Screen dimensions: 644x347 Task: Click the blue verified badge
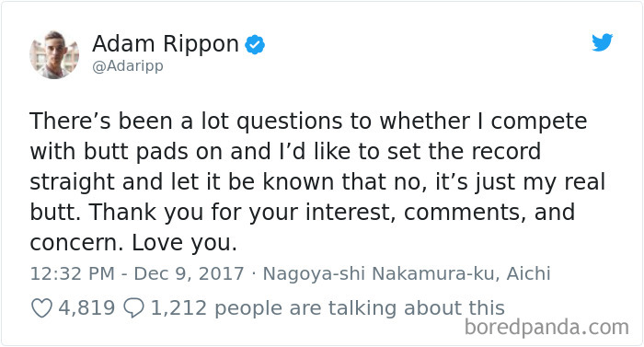(x=255, y=45)
